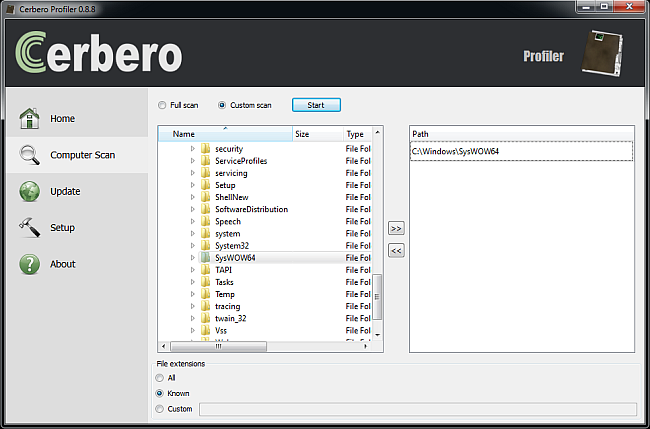650x429 pixels.
Task: Expand the System32 folder node
Action: 193,246
